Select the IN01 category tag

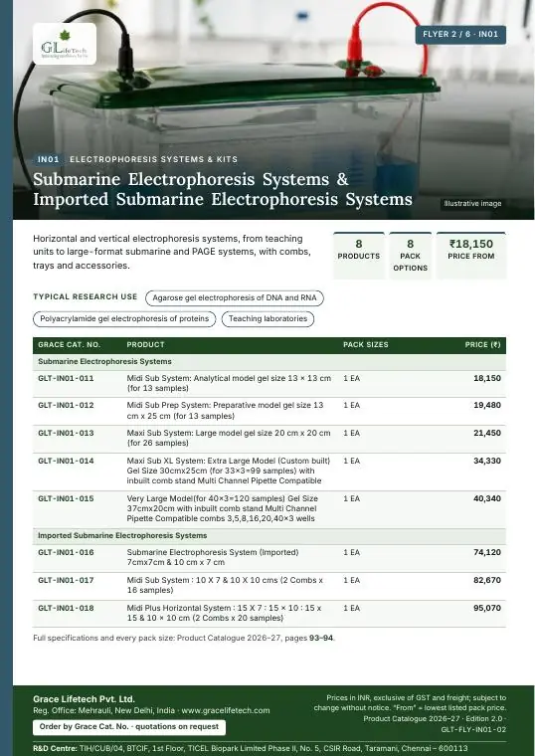(x=48, y=159)
